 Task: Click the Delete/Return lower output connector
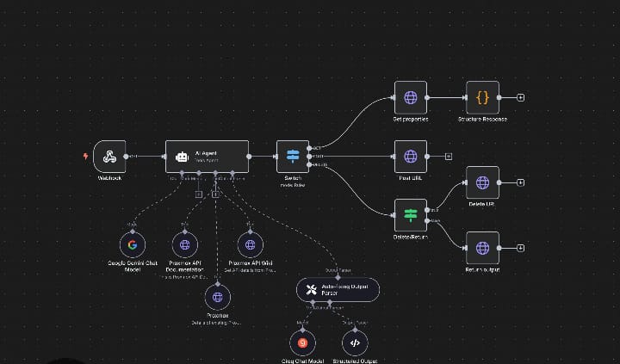point(427,221)
